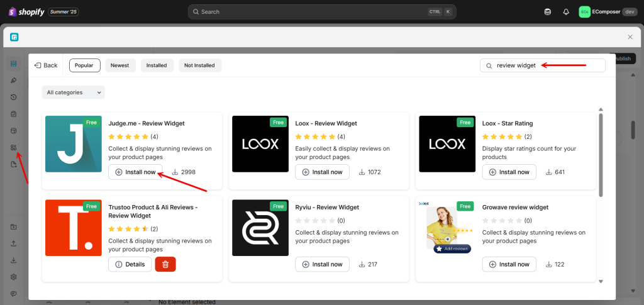Open the Sidekick assistant icon

tap(548, 12)
